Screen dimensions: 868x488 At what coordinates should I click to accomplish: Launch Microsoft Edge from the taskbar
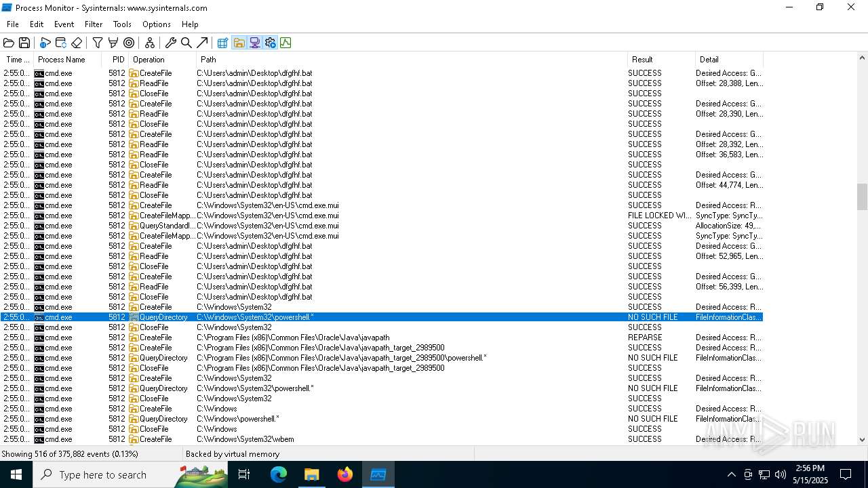[x=279, y=474]
